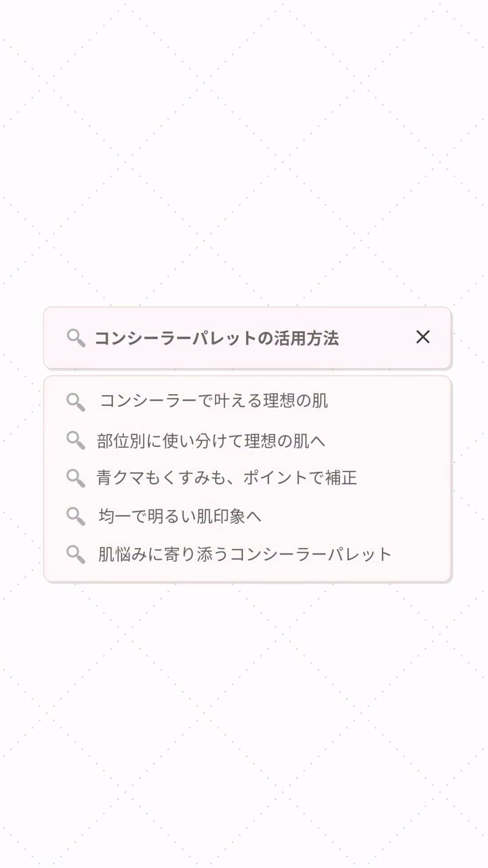Image resolution: width=488 pixels, height=868 pixels.
Task: Click magnifier icon beside 青クマもくすみも、ポイントで補正
Action: [x=75, y=477]
